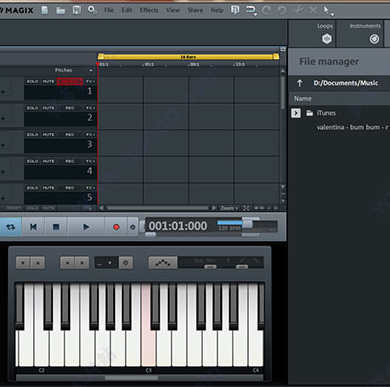Image resolution: width=390 pixels, height=387 pixels.
Task: Click the loop return arrow toolbar icon
Action: pos(251,10)
